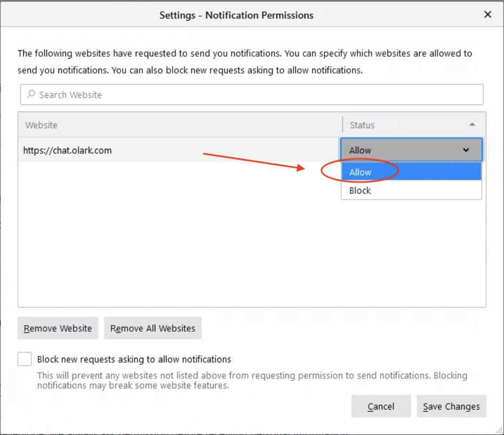Click the divider between Website and Status columns
The width and height of the screenshot is (504, 435).
click(342, 125)
